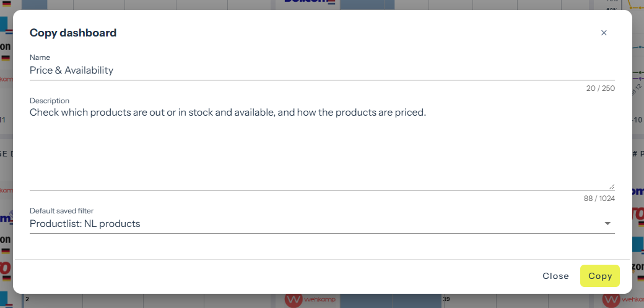The height and width of the screenshot is (308, 644).
Task: Click the Copy dashboard dialog title
Action: [73, 33]
